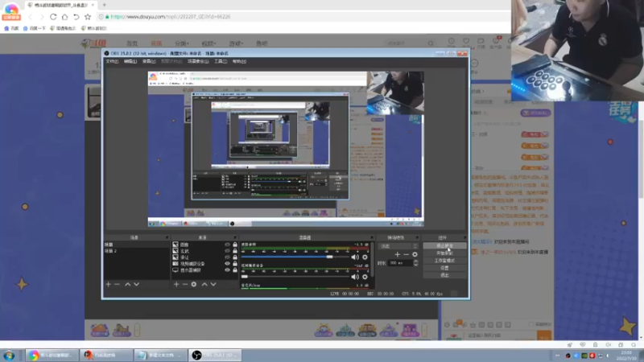The width and height of the screenshot is (644, 362).
Task: Open source properties via the Sources gear icon
Action: (194, 284)
